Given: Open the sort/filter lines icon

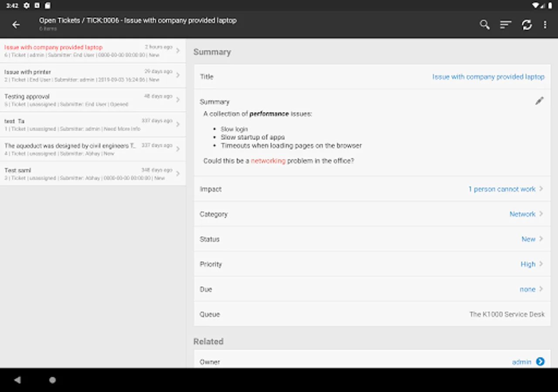Looking at the screenshot, I should point(506,25).
